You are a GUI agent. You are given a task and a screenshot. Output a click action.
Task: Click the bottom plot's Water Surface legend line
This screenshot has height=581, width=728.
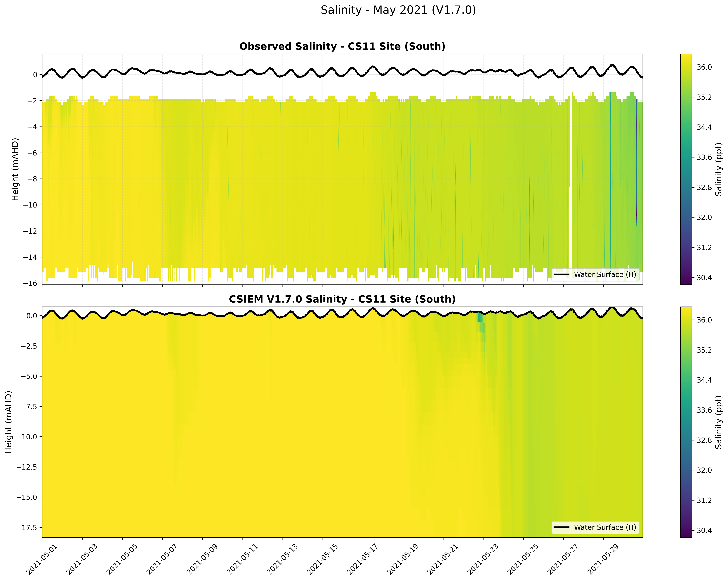[x=562, y=527]
